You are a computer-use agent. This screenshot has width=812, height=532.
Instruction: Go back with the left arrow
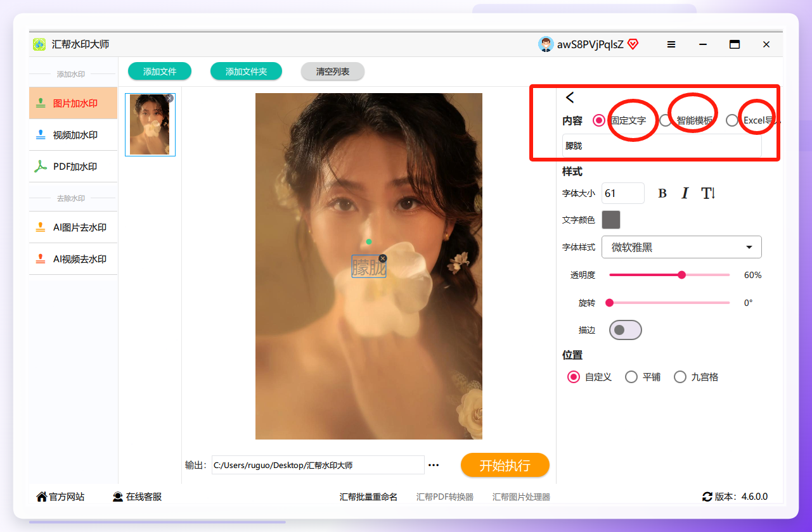click(x=570, y=98)
